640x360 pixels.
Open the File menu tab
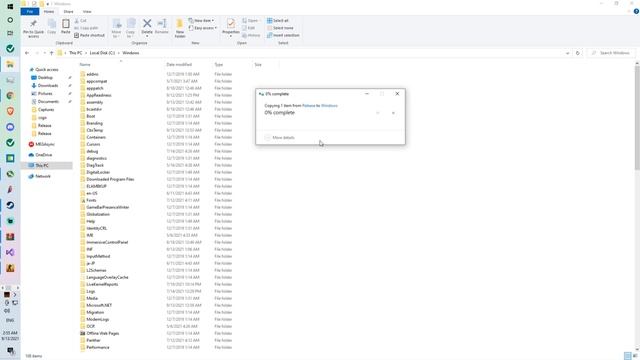click(30, 11)
